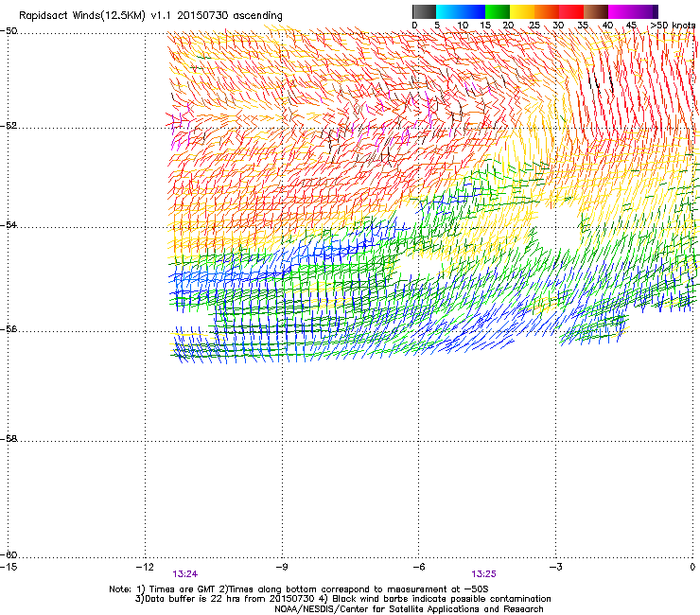This screenshot has height=615, width=700.
Task: Click the -6 longitude axis label
Action: 418,567
